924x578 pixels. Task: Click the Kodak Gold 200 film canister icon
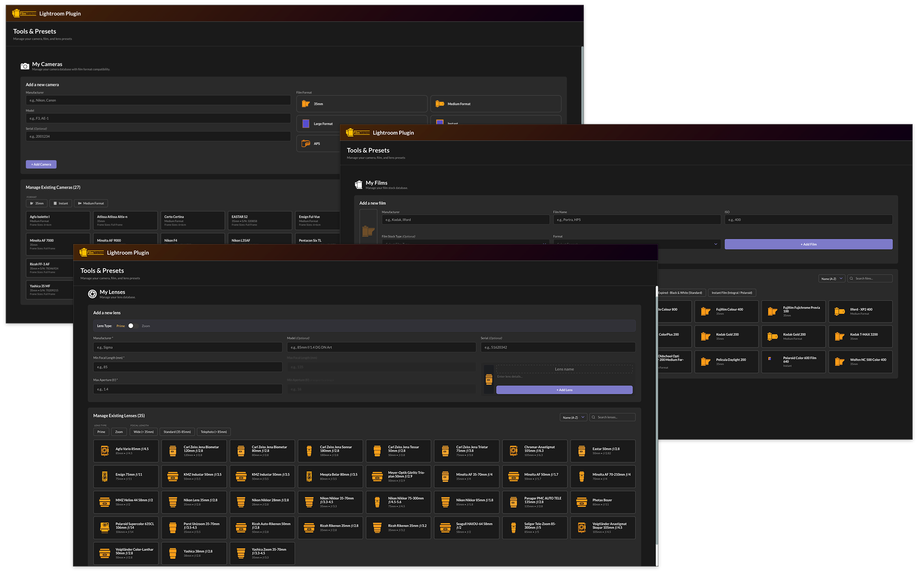(705, 336)
